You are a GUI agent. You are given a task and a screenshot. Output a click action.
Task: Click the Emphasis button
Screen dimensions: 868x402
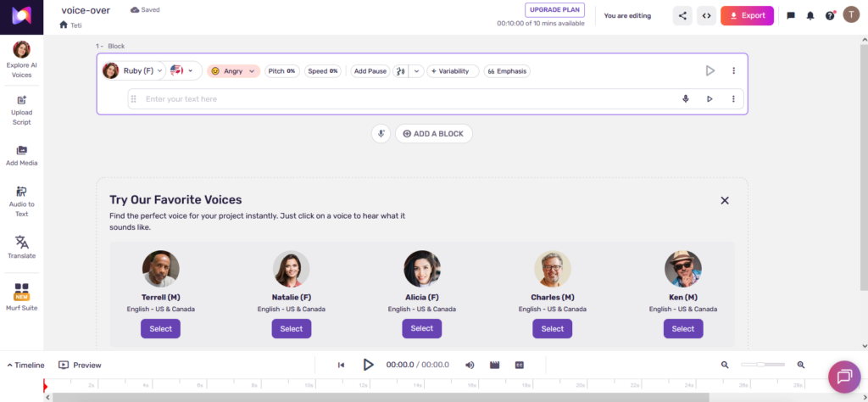point(507,71)
